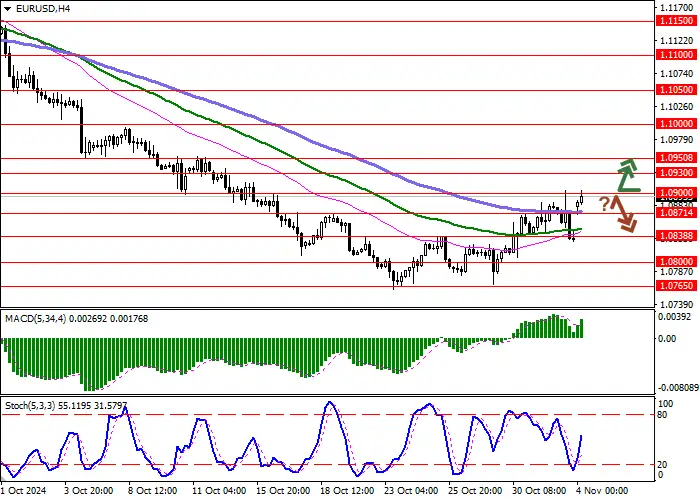Click the 25 Oct 20:00 time label

coord(475,491)
